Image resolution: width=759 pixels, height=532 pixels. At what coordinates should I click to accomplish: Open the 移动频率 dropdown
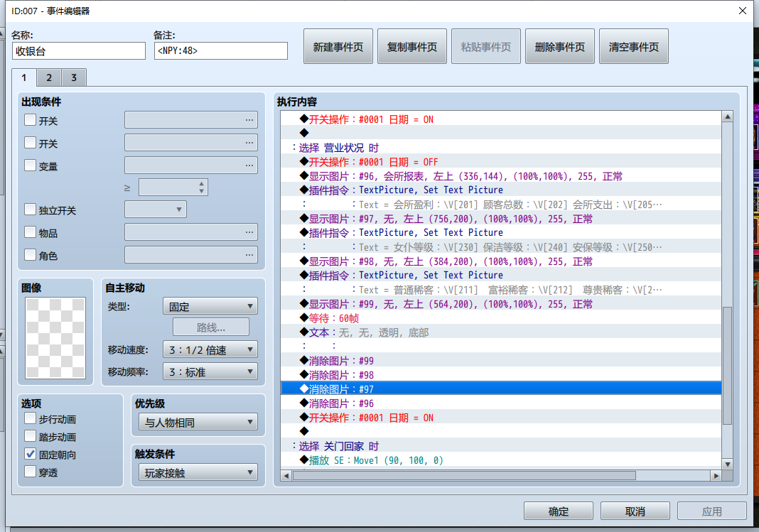pyautogui.click(x=210, y=372)
